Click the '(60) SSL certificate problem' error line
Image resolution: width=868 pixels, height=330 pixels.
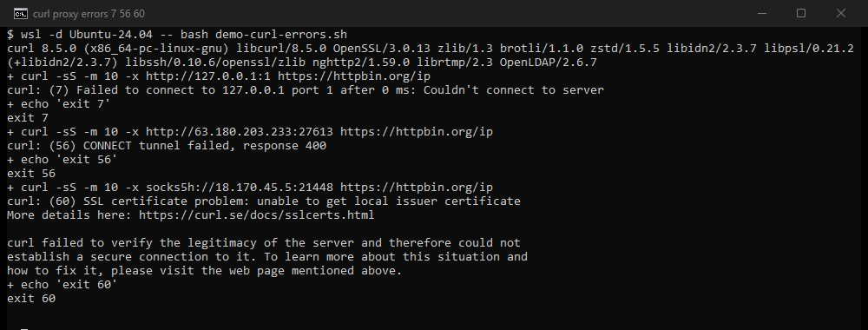[x=264, y=201]
